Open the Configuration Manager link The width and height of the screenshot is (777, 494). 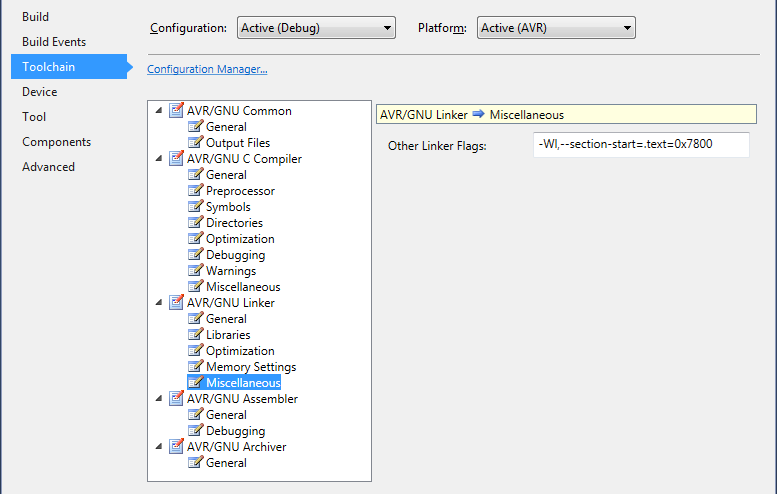207,69
